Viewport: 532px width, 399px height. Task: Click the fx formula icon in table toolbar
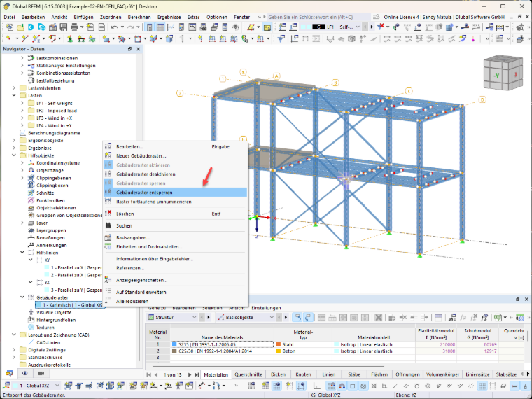click(463, 318)
